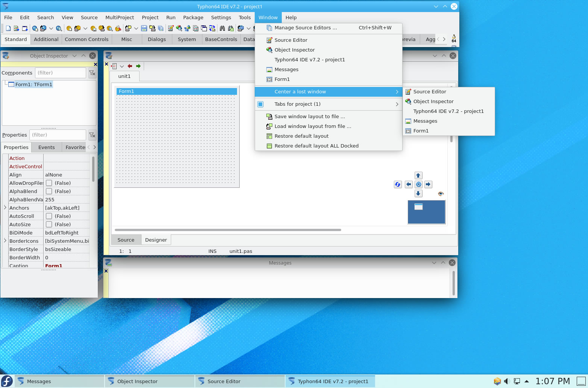Click the designer reset R center button

click(418, 184)
